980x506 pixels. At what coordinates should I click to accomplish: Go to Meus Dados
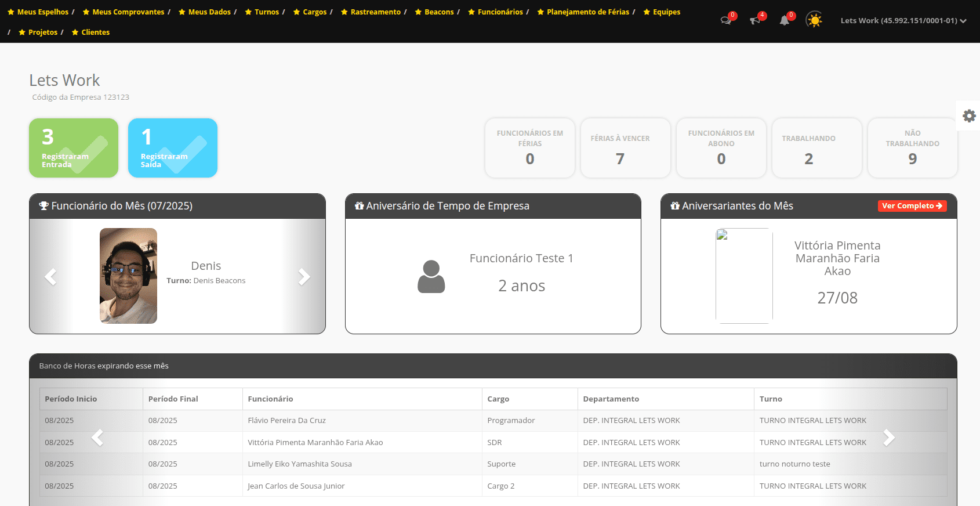[x=205, y=12]
